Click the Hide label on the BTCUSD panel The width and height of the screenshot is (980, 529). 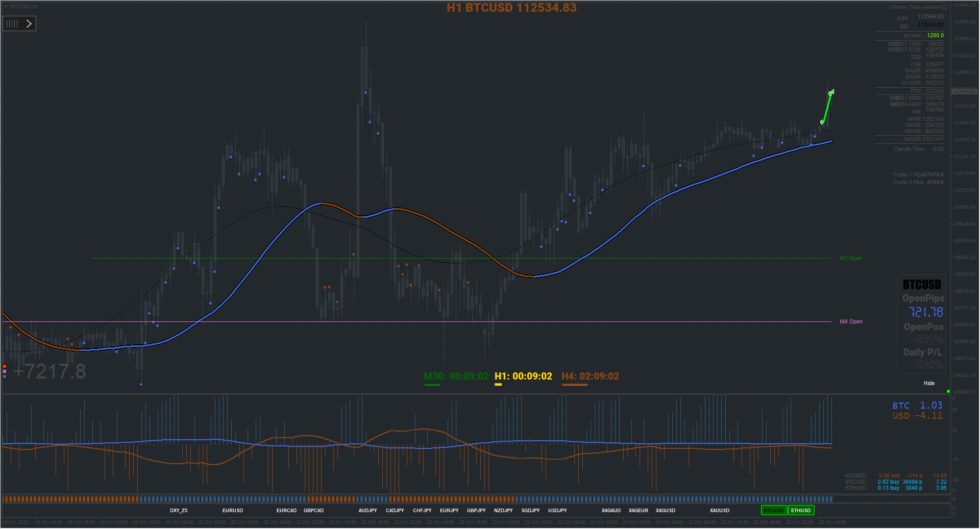(929, 383)
